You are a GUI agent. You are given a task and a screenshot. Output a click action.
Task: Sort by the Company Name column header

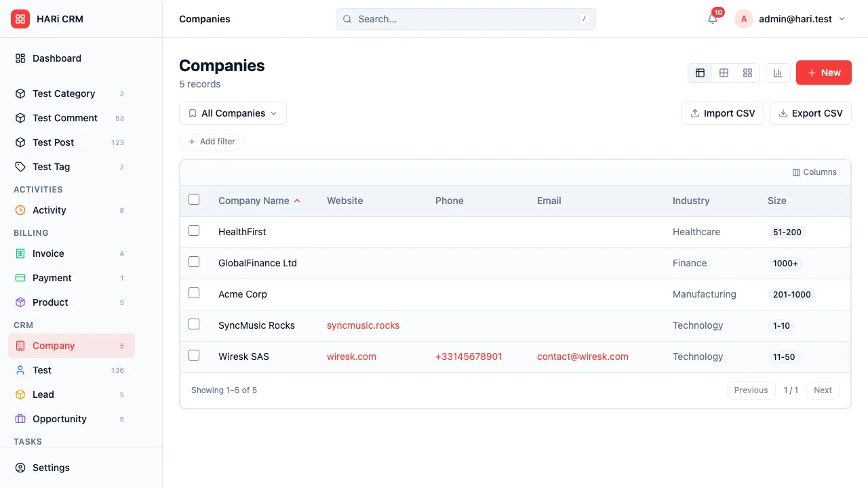(x=254, y=201)
